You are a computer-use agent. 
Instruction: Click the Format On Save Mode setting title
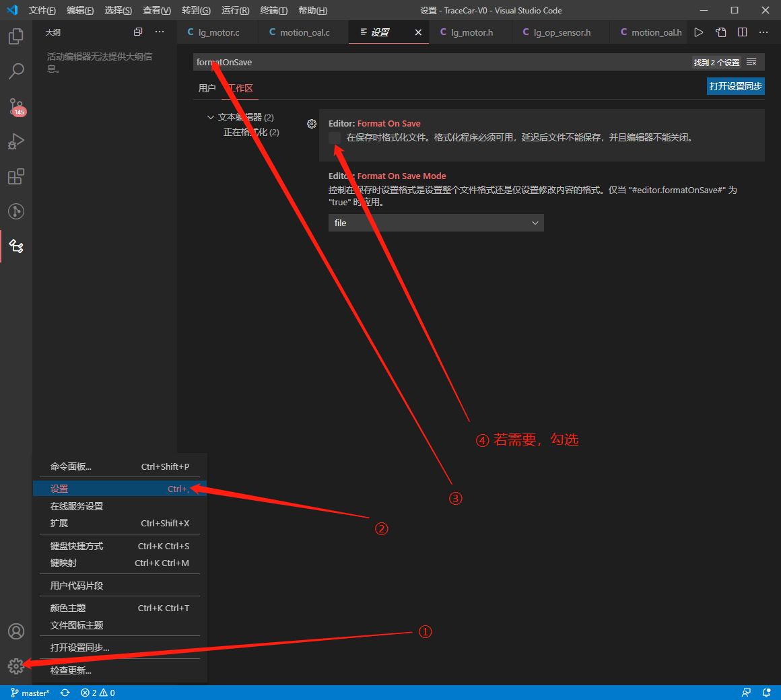(387, 176)
